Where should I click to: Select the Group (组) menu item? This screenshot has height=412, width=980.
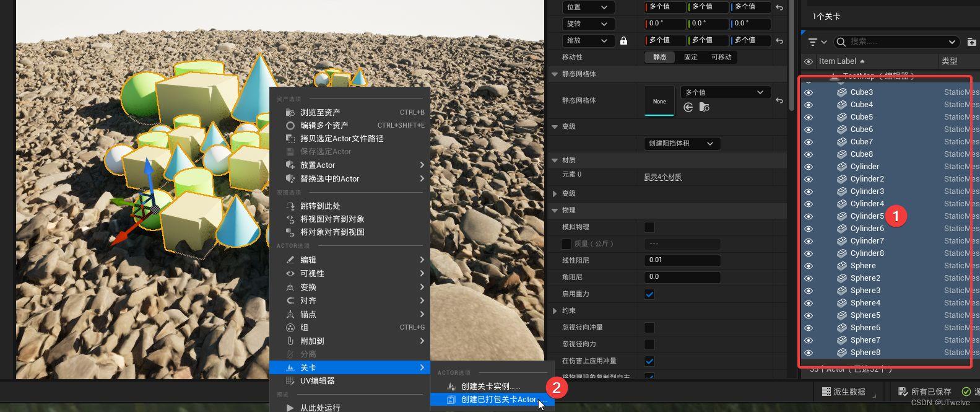coord(350,328)
